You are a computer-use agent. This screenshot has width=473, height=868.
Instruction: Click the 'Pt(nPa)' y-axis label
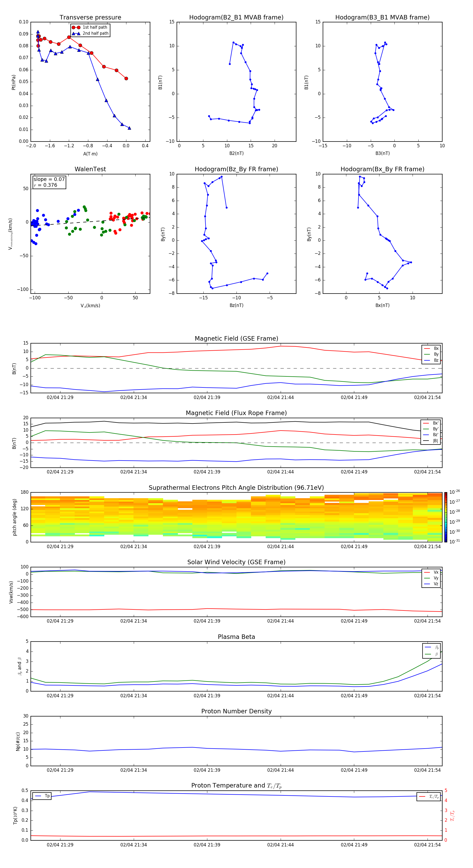(x=13, y=82)
